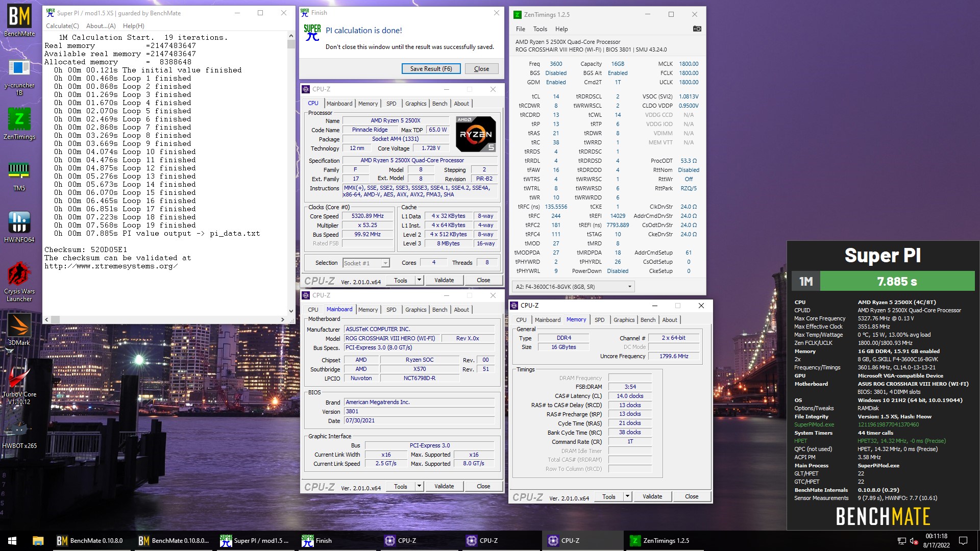Image resolution: width=980 pixels, height=551 pixels.
Task: Click the Memory CPU-Z window title icon
Action: 514,306
